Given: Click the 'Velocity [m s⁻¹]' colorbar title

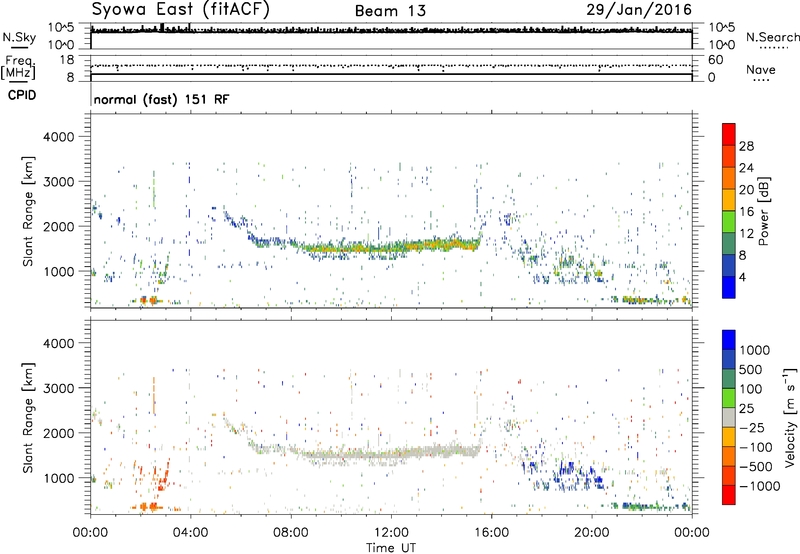Looking at the screenshot, I should click(790, 417).
